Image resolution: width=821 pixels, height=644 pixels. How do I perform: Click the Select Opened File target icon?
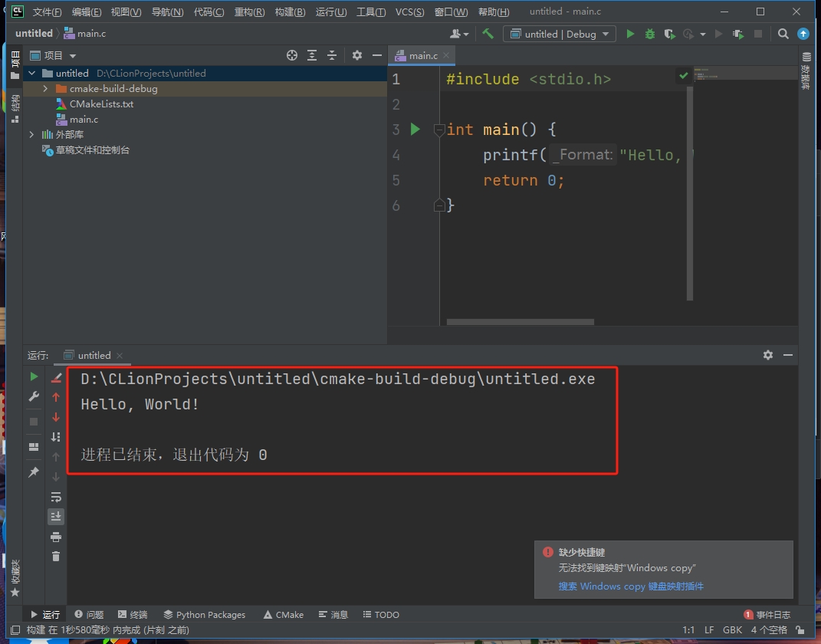pos(291,55)
